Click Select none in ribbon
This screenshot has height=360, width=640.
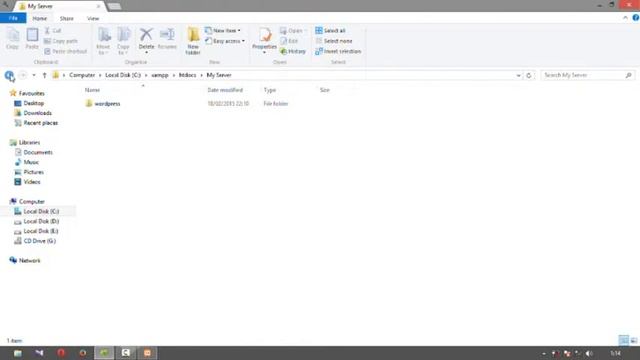(x=334, y=41)
